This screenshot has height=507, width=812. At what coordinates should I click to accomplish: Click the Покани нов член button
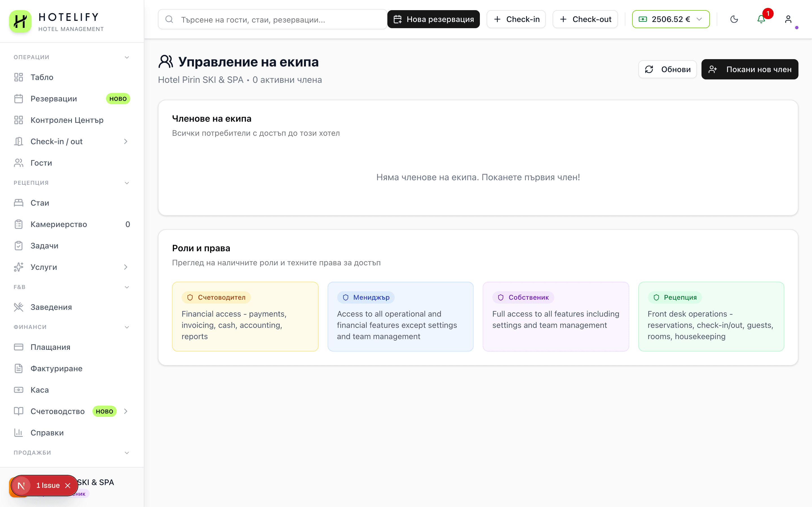tap(750, 69)
